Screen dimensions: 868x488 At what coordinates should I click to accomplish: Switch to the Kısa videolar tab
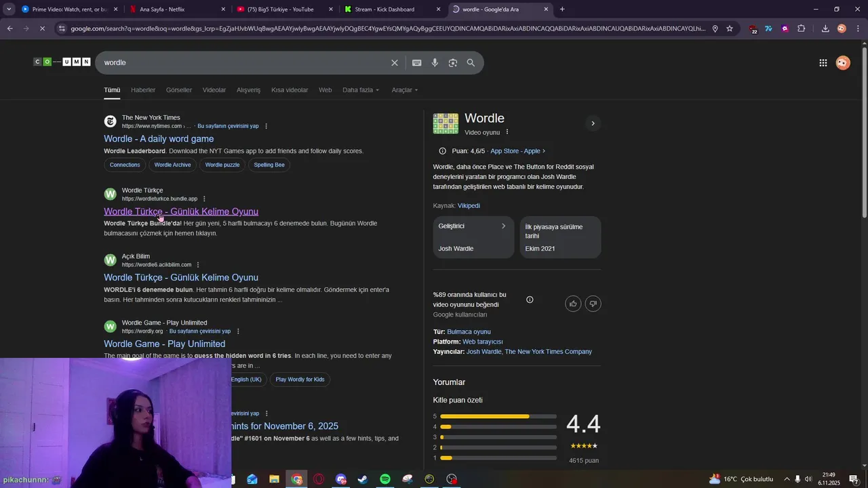click(x=290, y=90)
